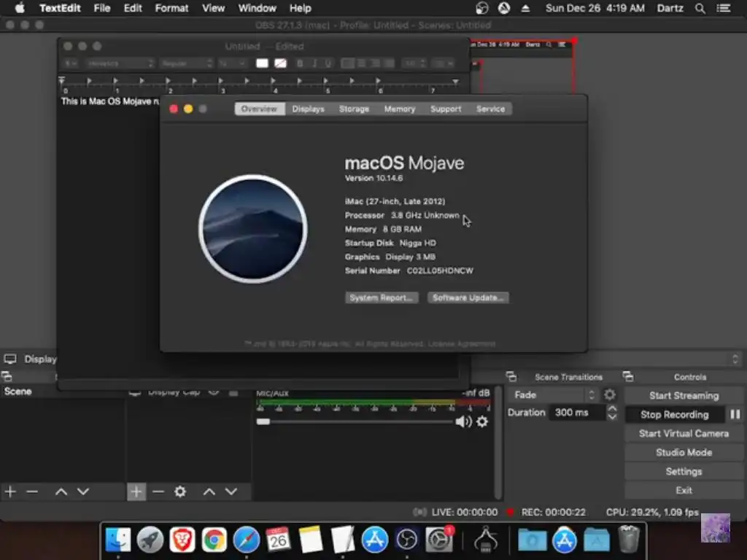Open System Preferences from the Dock
Image resolution: width=747 pixels, height=560 pixels.
click(438, 540)
